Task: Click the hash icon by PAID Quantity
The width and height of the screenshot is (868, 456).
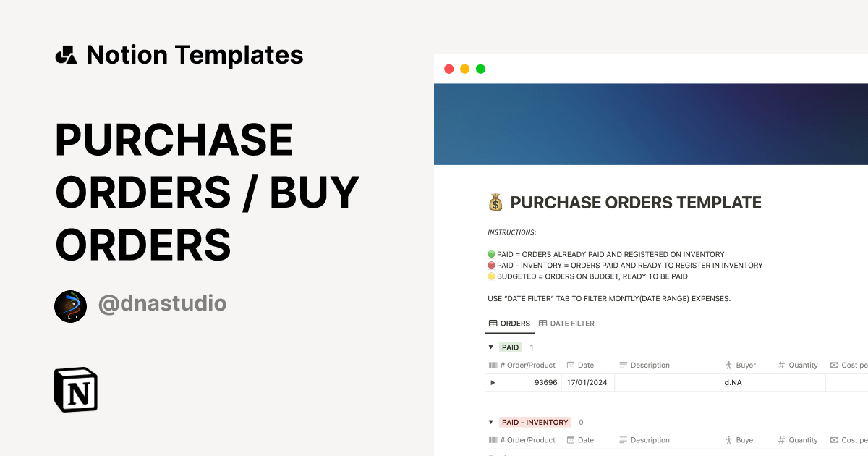Action: pos(781,366)
